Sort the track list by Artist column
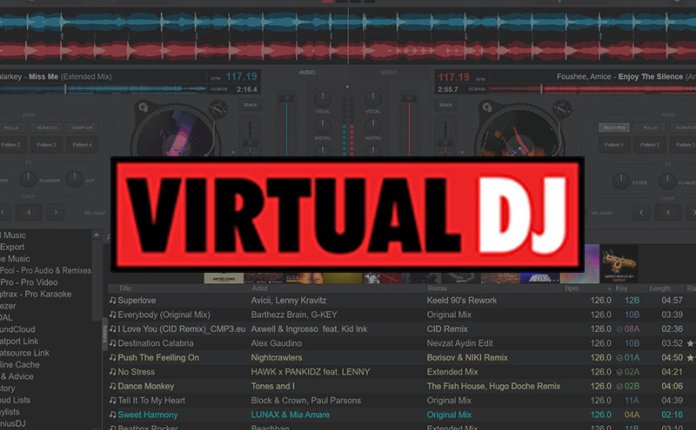Viewport: 696px width, 430px height. click(259, 288)
